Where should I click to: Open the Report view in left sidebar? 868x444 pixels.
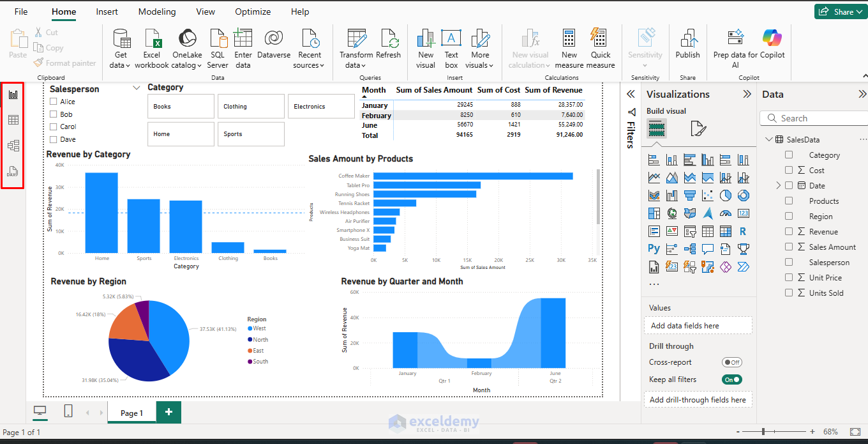pos(13,95)
